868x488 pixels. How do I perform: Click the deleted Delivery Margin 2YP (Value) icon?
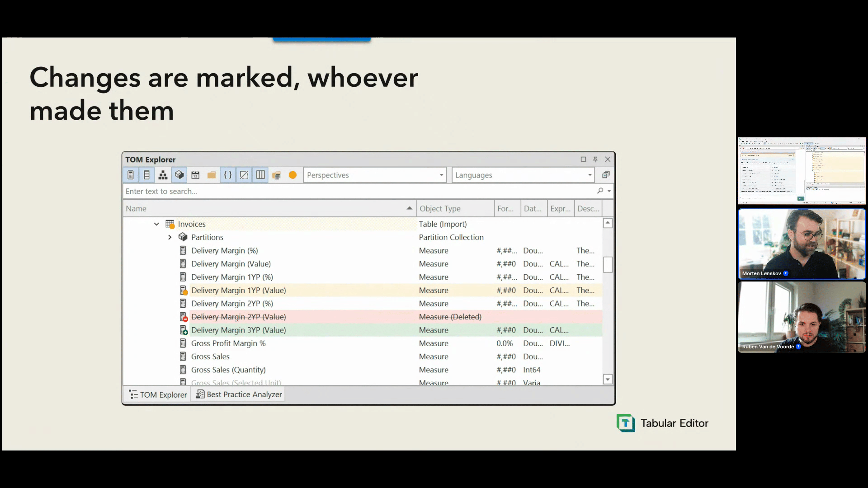pos(184,317)
